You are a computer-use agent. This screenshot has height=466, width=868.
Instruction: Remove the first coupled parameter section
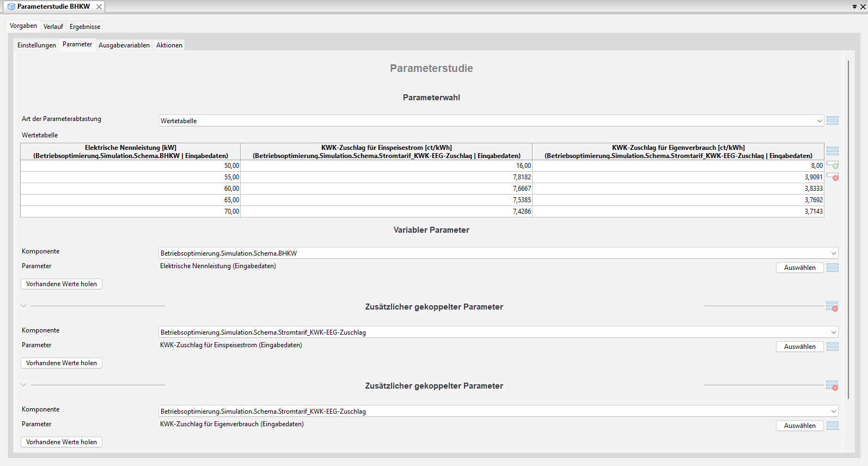(x=832, y=307)
